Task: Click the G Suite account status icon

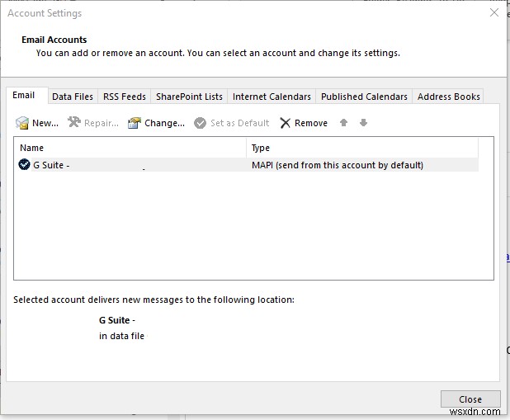Action: tap(24, 164)
